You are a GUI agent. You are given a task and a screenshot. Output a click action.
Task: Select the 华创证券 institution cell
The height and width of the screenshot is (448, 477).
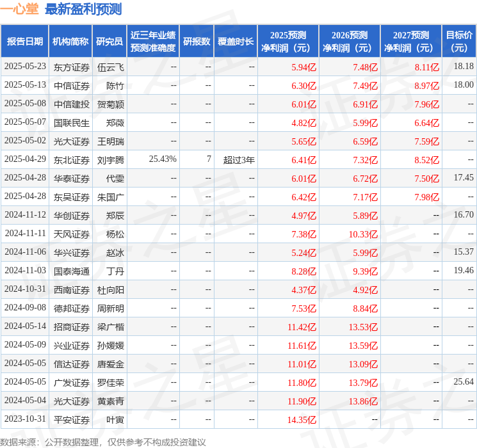(x=72, y=216)
